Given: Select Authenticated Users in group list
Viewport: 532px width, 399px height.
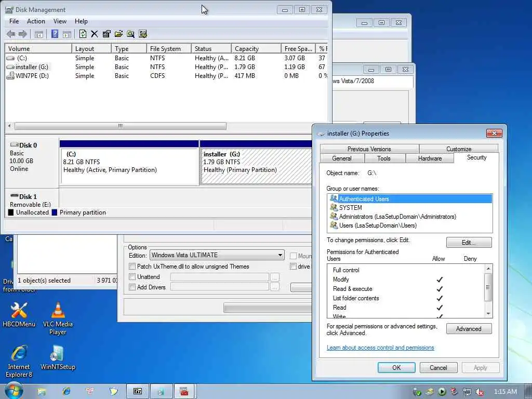Looking at the screenshot, I should coord(409,199).
